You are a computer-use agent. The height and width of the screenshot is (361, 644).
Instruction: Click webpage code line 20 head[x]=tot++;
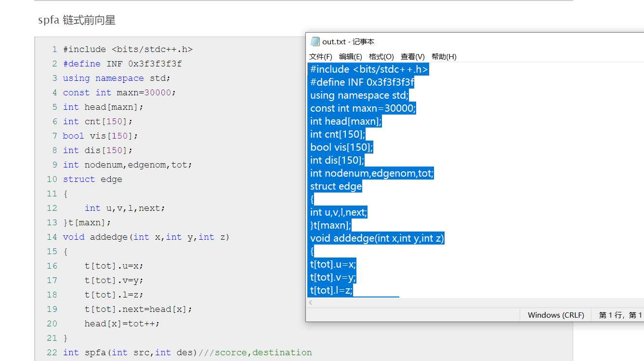pos(122,323)
